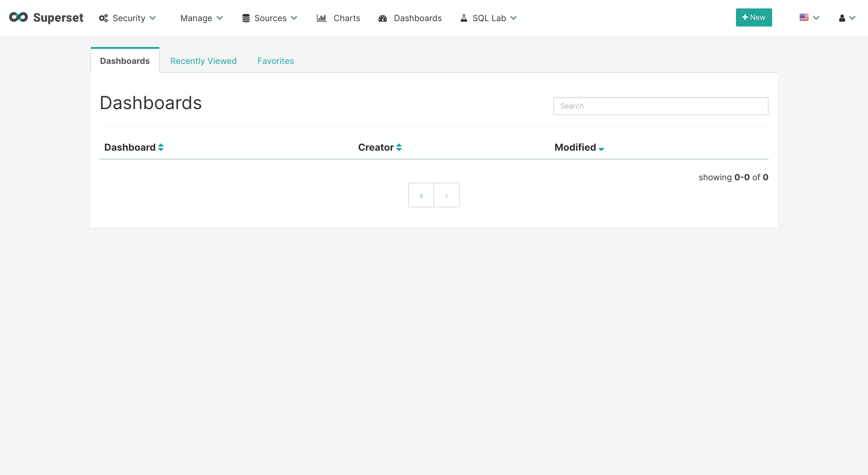The width and height of the screenshot is (868, 475).
Task: Click the Superset infinity logo
Action: point(18,17)
